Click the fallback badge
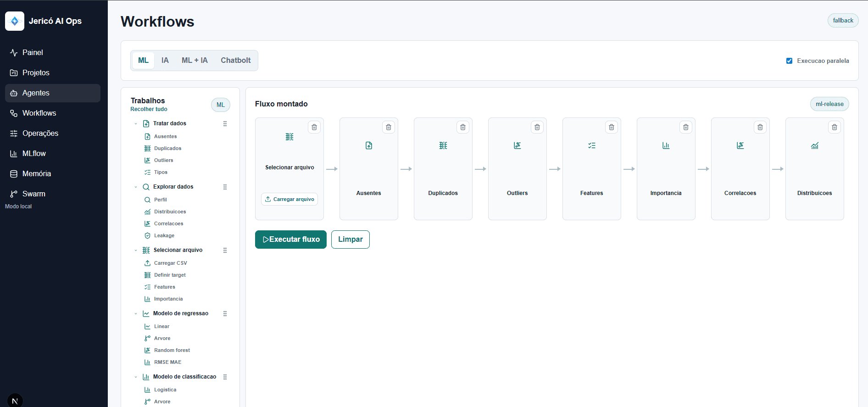The image size is (868, 407). click(843, 21)
